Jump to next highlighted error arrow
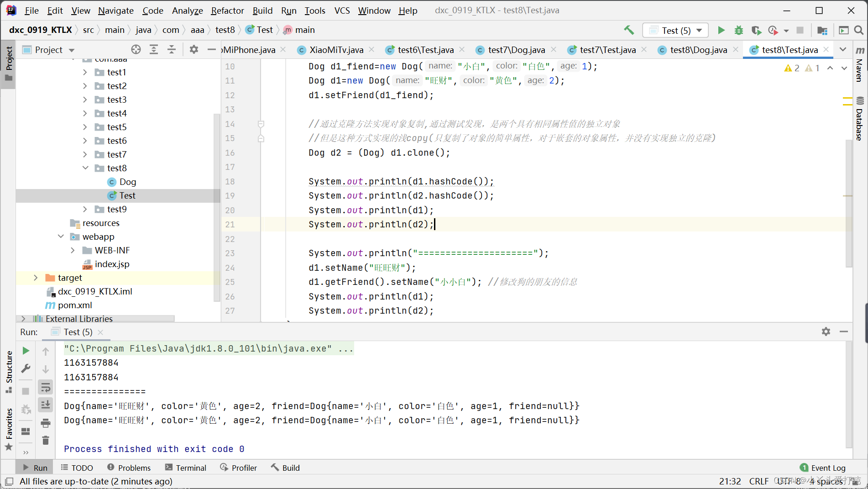The image size is (868, 489). point(844,68)
